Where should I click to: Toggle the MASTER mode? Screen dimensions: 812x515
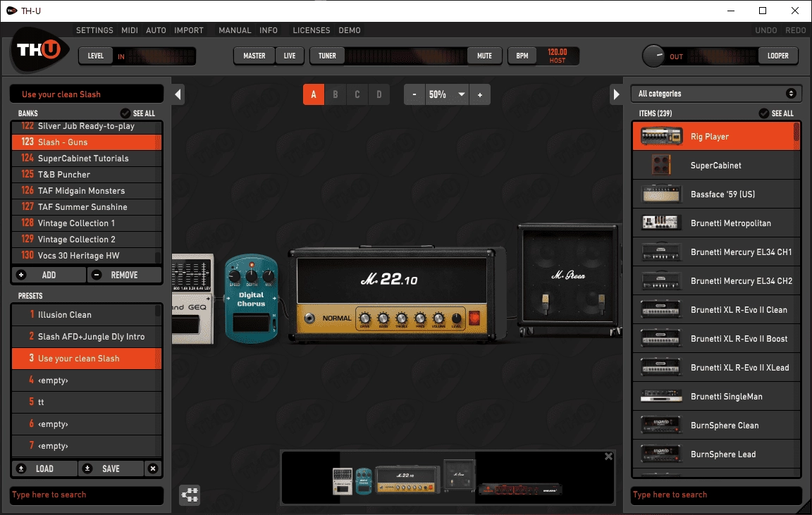[x=254, y=56]
